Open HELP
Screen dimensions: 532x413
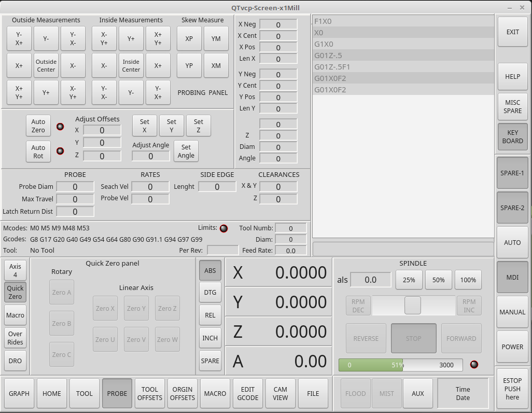tap(513, 77)
